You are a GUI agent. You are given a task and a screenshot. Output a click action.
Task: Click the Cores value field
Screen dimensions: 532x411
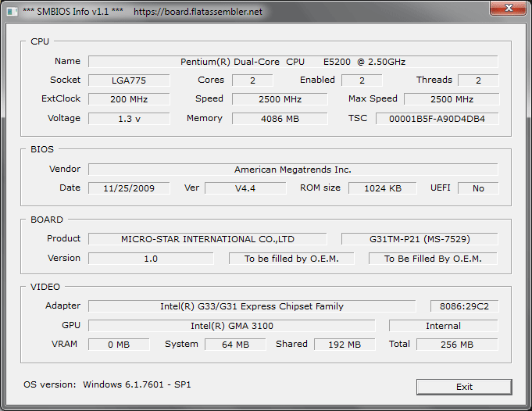coord(252,80)
